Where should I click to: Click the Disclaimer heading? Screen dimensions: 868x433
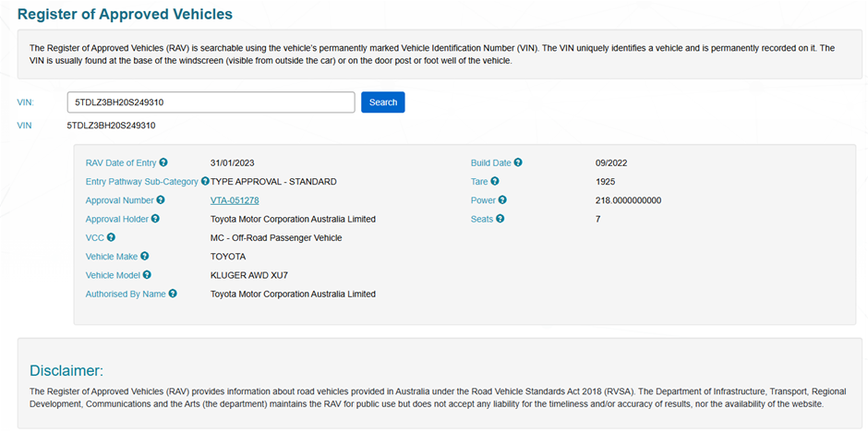(66, 370)
